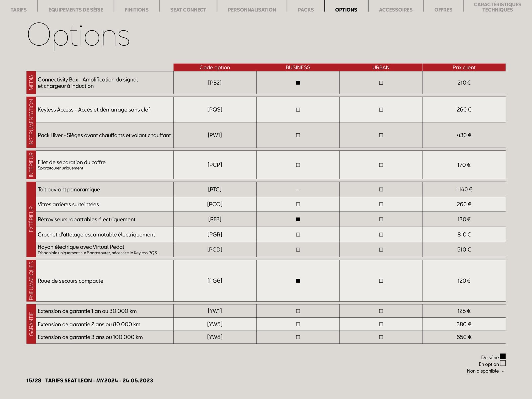The width and height of the screenshot is (532, 399).
Task: Click the Options page title
Action: click(x=78, y=36)
